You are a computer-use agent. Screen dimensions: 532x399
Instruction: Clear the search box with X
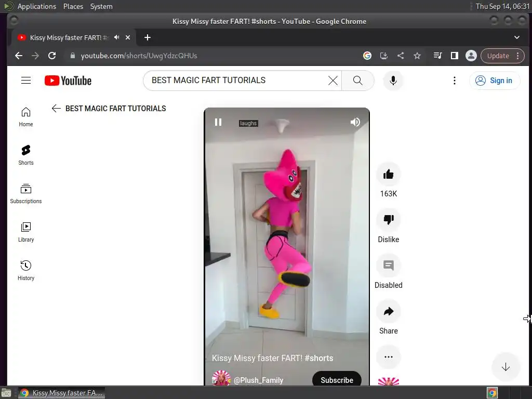click(333, 81)
